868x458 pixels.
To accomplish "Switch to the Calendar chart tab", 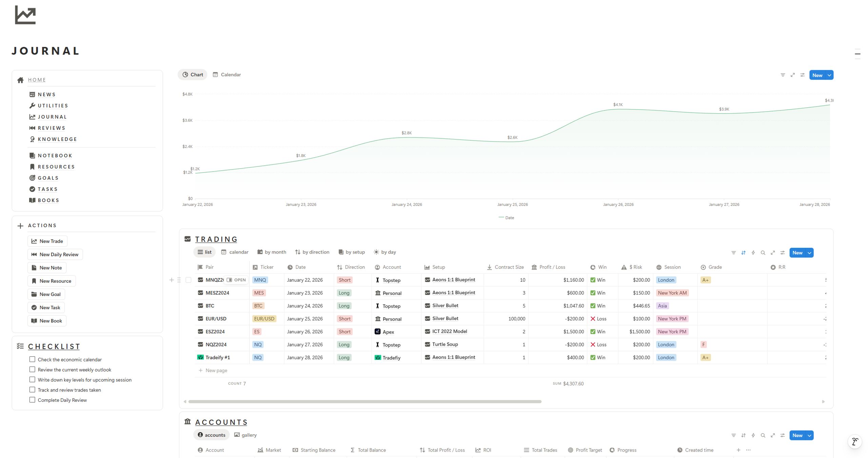I will point(227,75).
